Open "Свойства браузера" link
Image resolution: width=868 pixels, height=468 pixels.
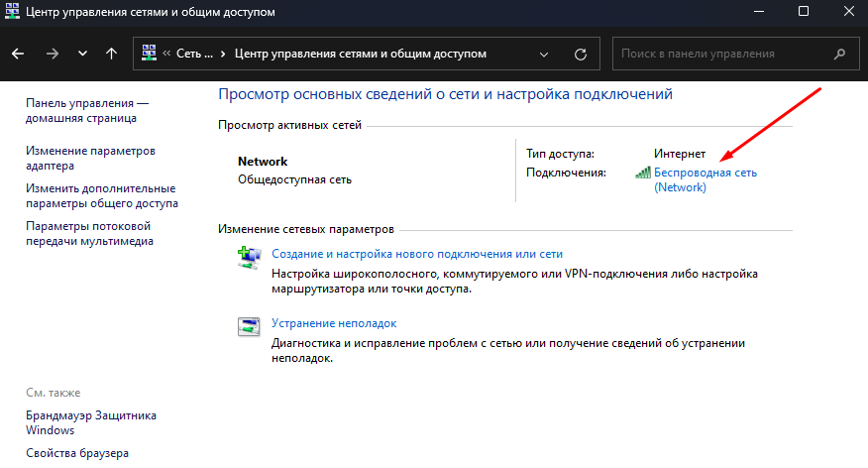click(x=77, y=453)
